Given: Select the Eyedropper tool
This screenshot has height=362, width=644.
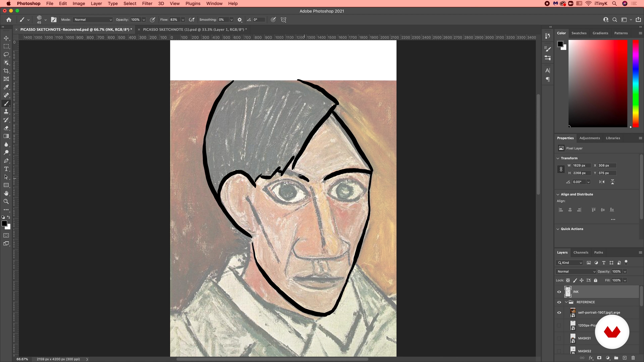Looking at the screenshot, I should [6, 87].
